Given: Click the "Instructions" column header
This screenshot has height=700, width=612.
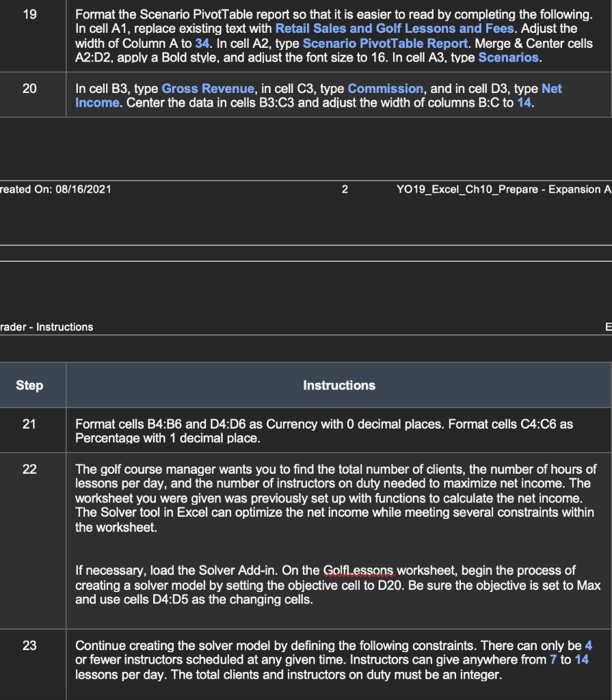Looking at the screenshot, I should [x=339, y=385].
